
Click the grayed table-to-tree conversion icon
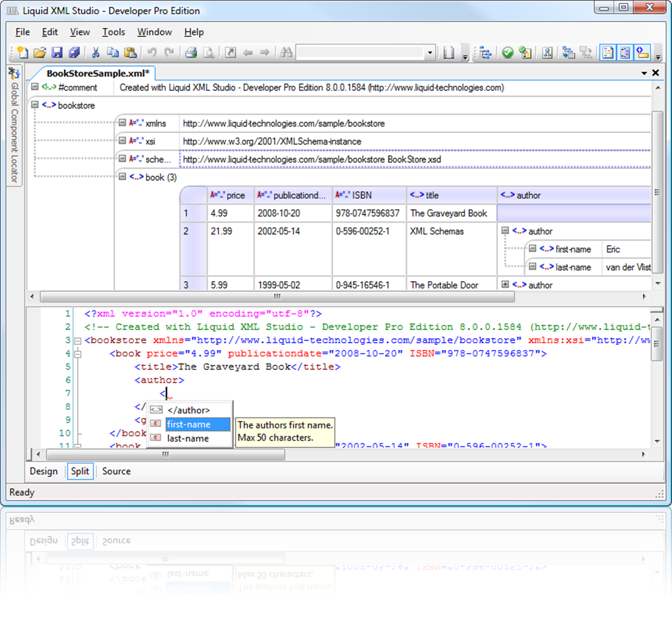pos(586,52)
